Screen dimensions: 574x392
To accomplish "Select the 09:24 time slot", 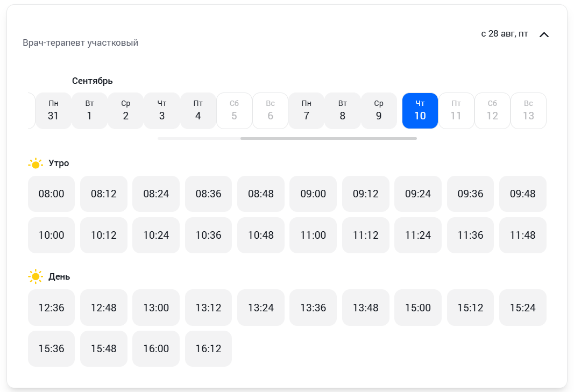I will (417, 194).
